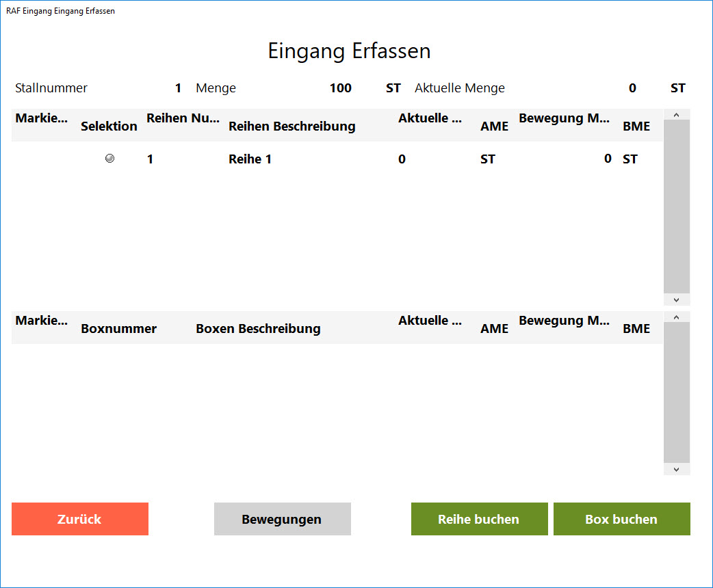Select the Reihe 1 description cell
This screenshot has width=713, height=588.
click(x=250, y=159)
